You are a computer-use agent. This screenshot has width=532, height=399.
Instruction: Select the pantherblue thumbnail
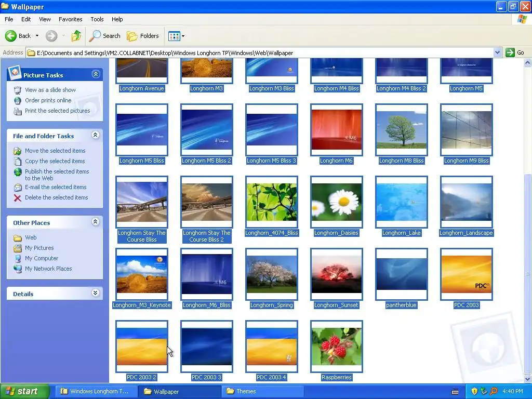[402, 274]
